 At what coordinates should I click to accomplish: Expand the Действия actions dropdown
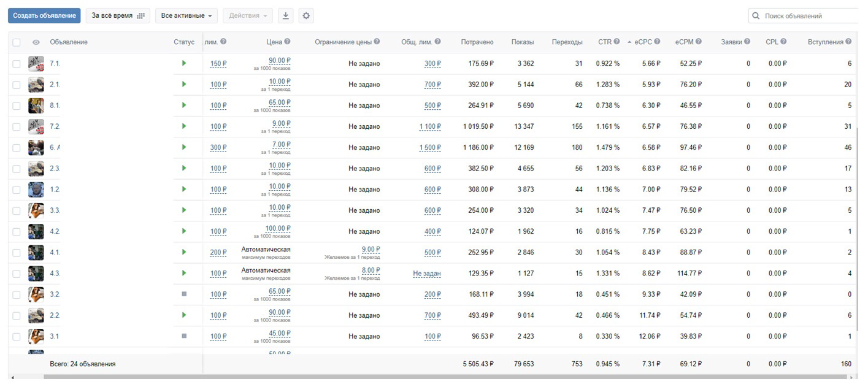248,16
